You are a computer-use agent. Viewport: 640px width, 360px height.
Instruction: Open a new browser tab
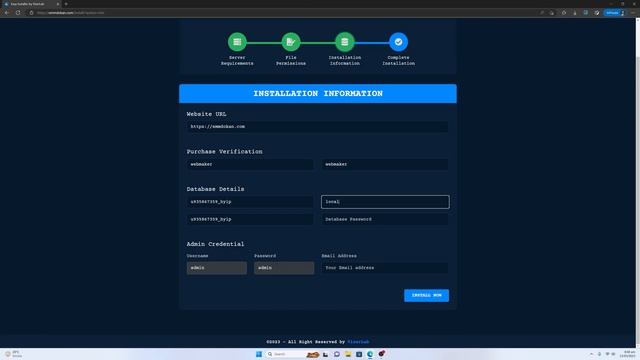66,4
